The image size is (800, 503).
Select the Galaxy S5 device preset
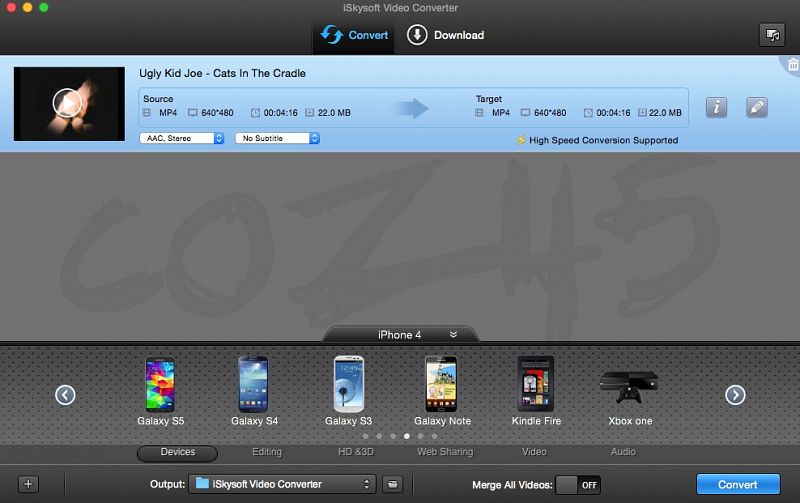158,384
